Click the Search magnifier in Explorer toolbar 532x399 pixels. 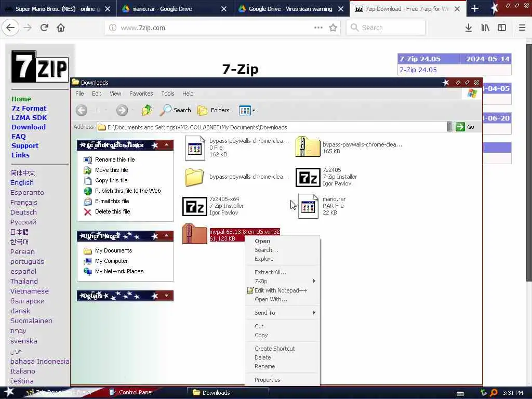[x=176, y=110]
